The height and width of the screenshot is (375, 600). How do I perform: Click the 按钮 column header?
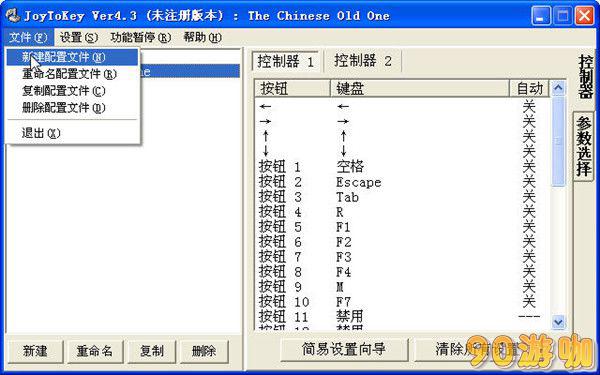pos(292,88)
